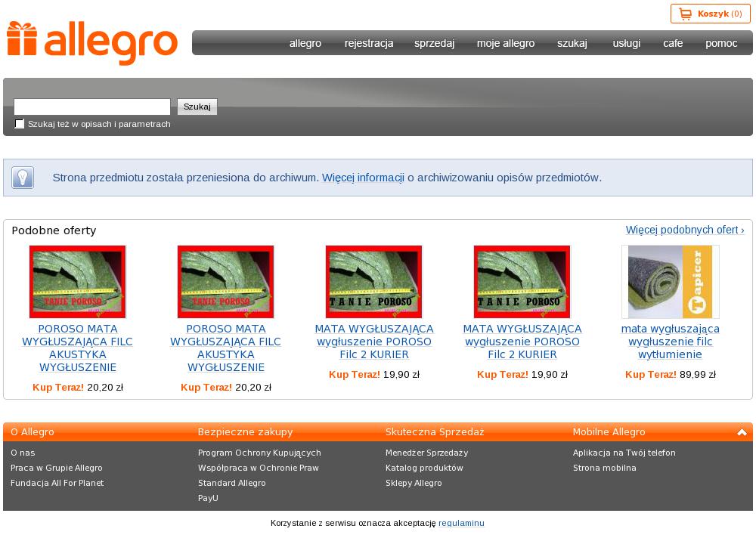Screen dimensions: 756x538
Task: Open 'Współpraca w Ochronie Praw'
Action: point(259,468)
